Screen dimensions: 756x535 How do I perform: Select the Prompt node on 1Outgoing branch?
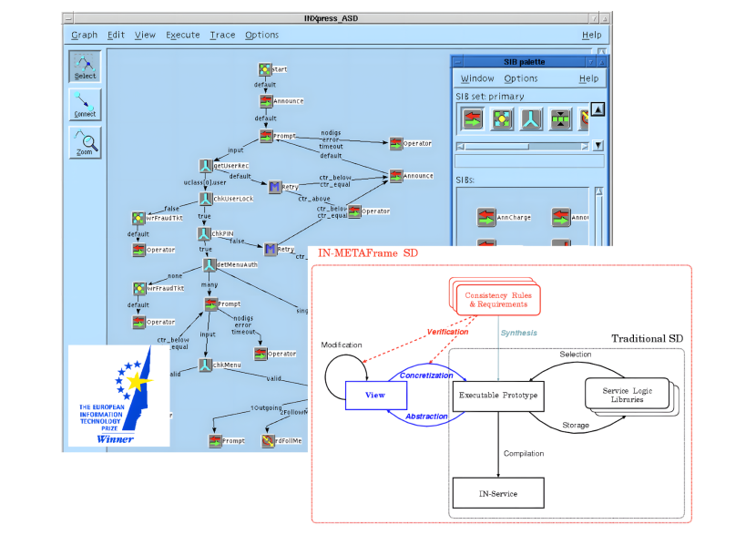click(x=215, y=440)
